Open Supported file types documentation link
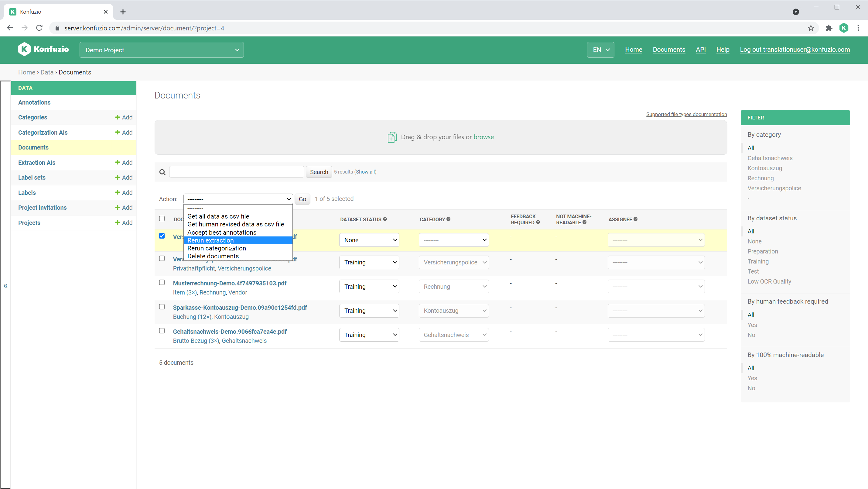 click(686, 114)
